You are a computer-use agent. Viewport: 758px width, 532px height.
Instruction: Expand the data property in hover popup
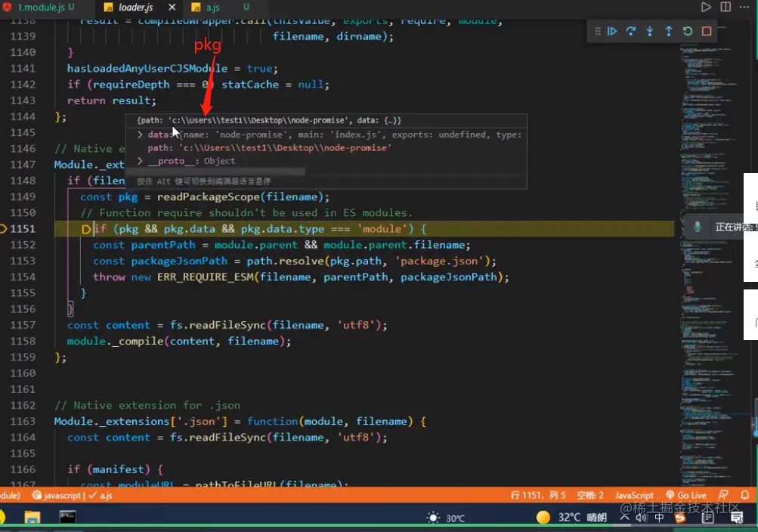tap(141, 135)
